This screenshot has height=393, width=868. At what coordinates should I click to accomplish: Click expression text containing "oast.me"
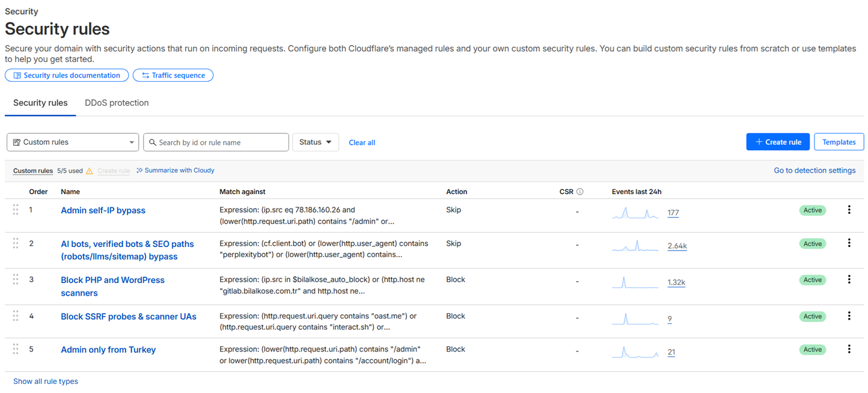point(318,321)
